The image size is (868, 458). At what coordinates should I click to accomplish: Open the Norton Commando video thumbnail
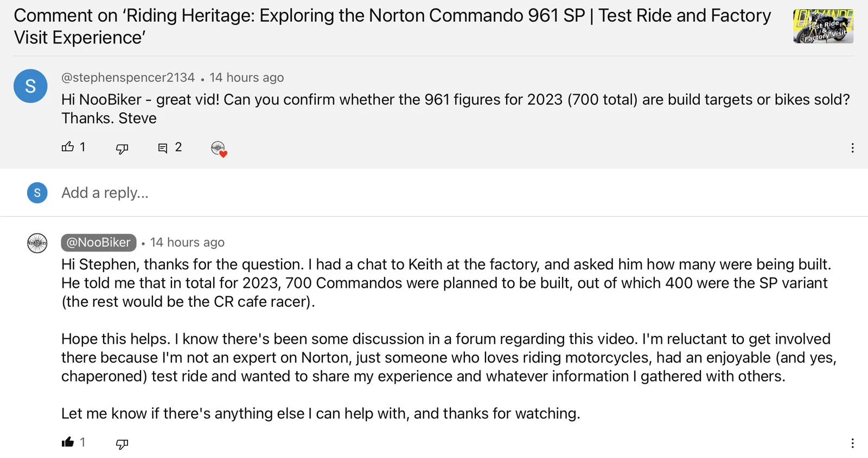(823, 26)
